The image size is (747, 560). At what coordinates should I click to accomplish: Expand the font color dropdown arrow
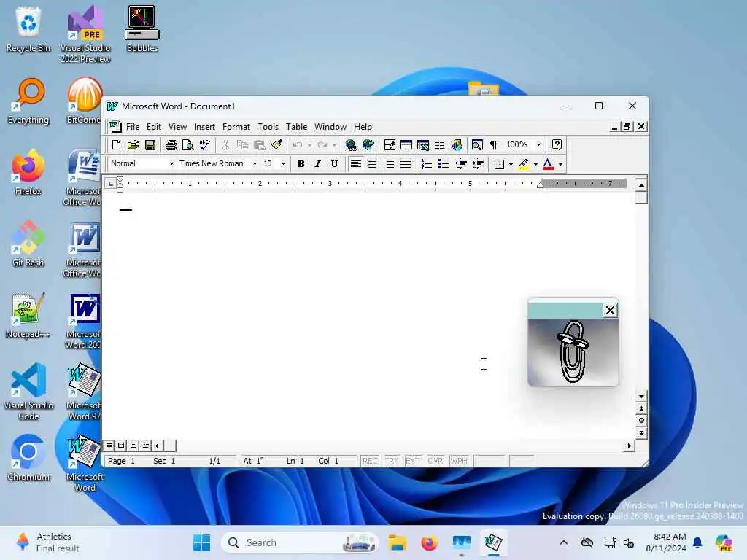click(561, 164)
